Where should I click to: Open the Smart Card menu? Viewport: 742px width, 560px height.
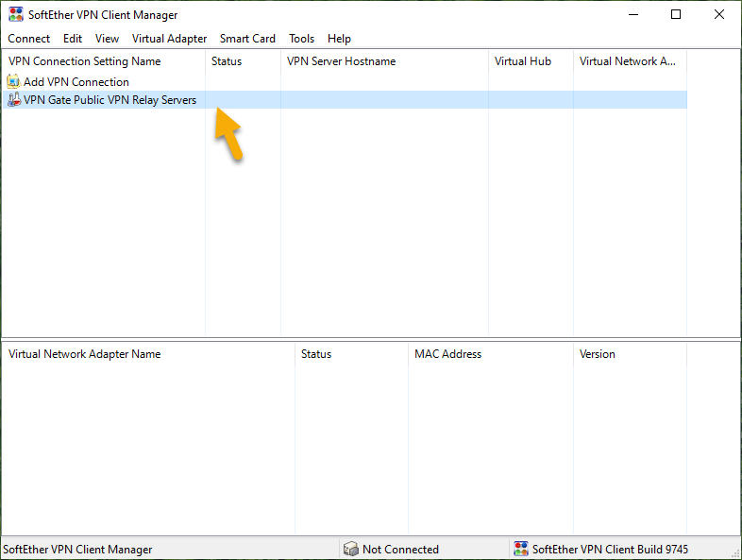(x=247, y=39)
